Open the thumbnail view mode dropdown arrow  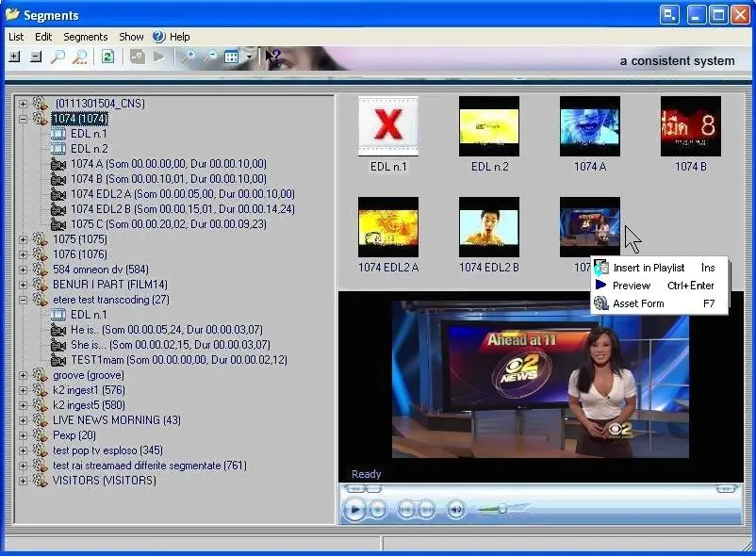click(x=249, y=57)
